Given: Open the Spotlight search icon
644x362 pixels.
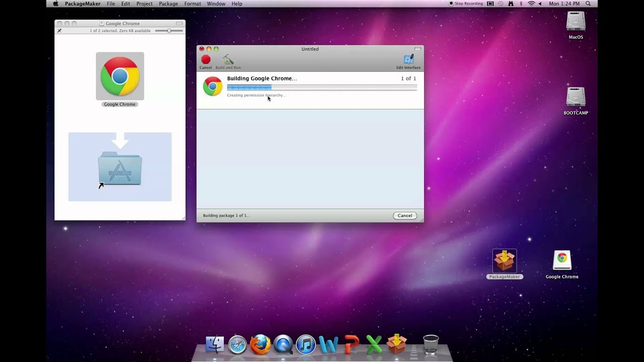Looking at the screenshot, I should pyautogui.click(x=588, y=4).
